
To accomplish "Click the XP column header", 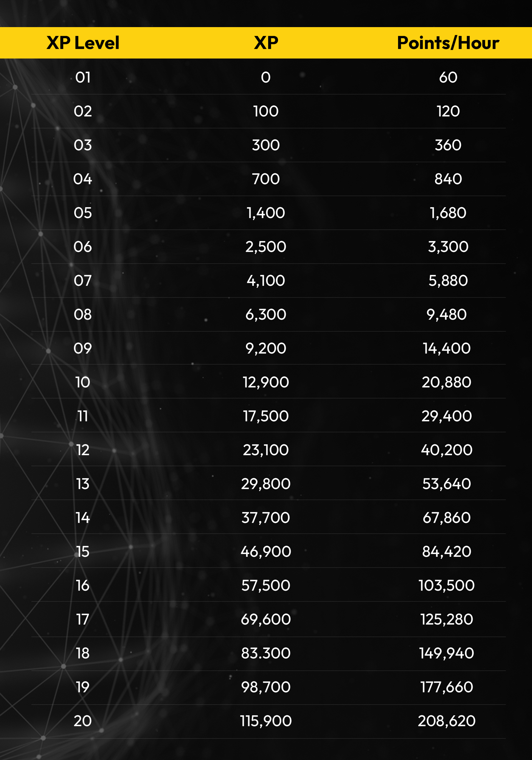I will pyautogui.click(x=266, y=43).
